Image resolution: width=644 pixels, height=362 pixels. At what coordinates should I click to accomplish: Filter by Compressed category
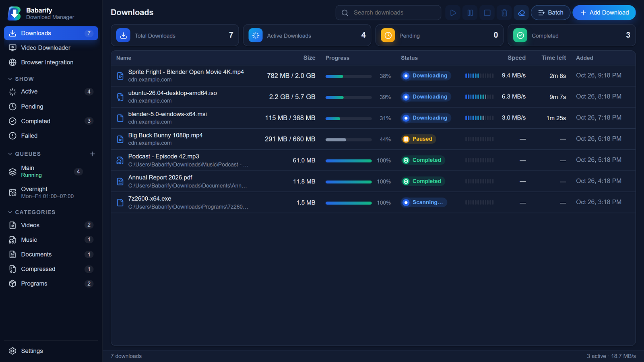[x=51, y=269]
